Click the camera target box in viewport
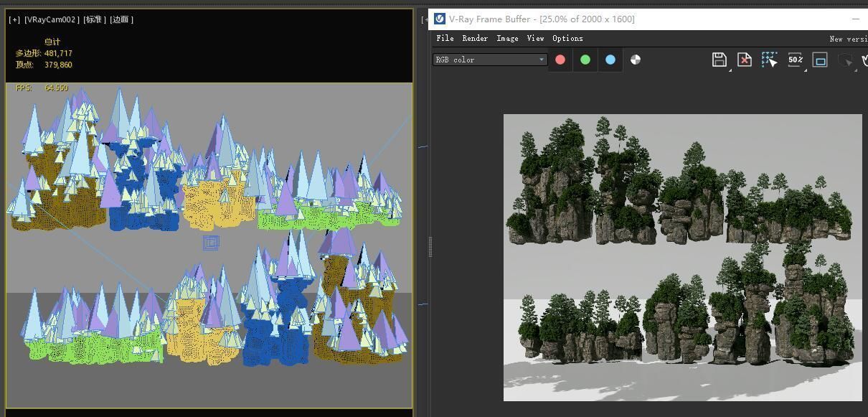This screenshot has height=417, width=868. pos(211,243)
